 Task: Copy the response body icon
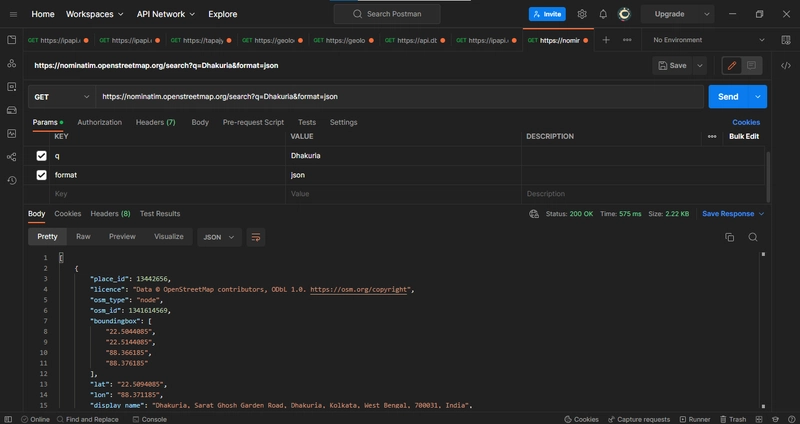click(730, 237)
